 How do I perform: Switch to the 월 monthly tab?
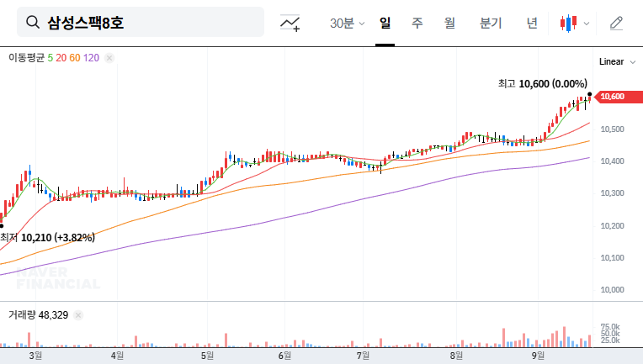[x=449, y=23]
